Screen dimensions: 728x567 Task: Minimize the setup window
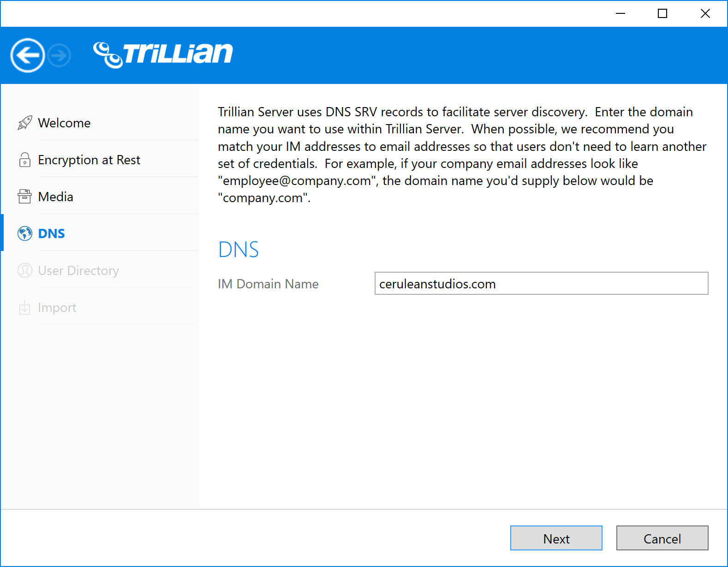click(x=621, y=13)
